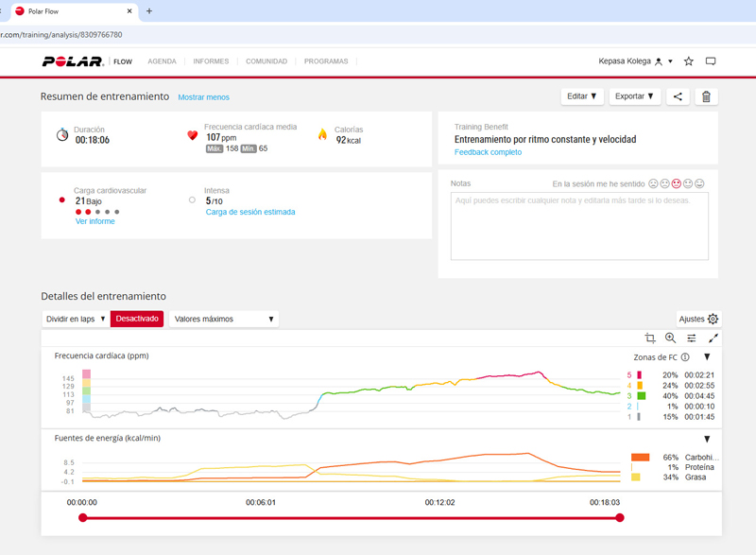Click the magnifier zoom icon above the chart

(670, 338)
